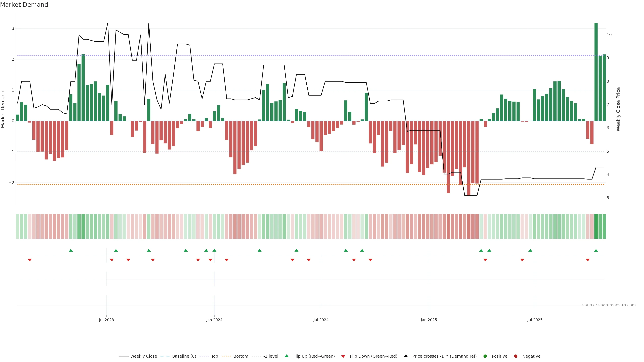Click the last green flip-up triangle marker
Screen dimensions: 644x362
[x=596, y=251]
